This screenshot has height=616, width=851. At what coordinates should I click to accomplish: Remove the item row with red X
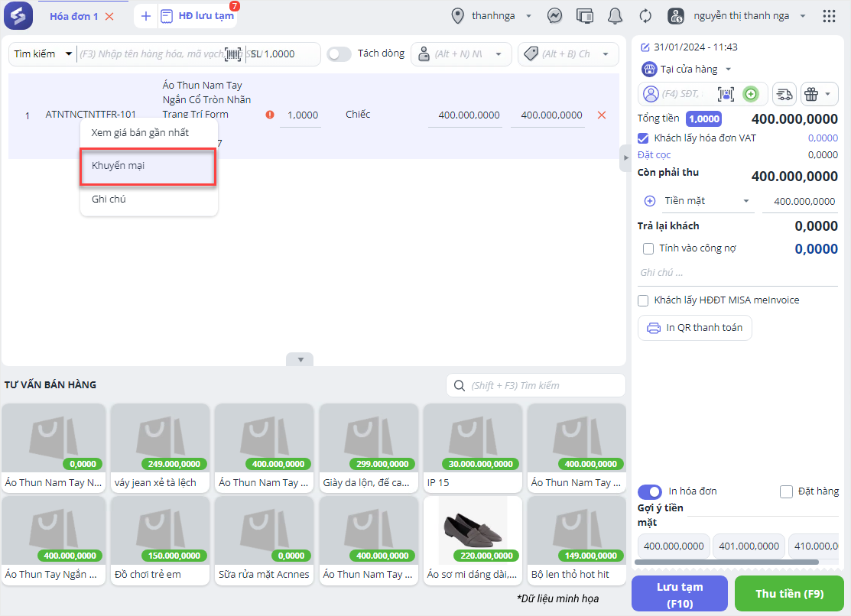601,115
